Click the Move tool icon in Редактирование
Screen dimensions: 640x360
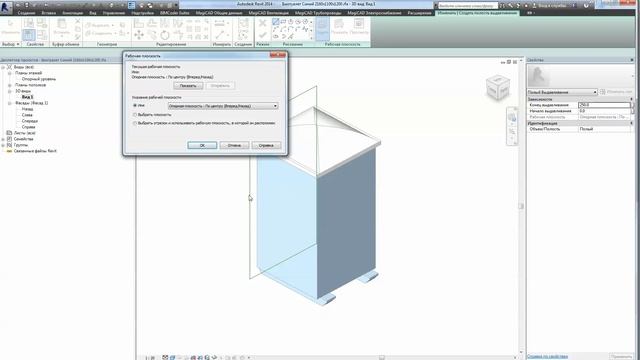point(139,35)
